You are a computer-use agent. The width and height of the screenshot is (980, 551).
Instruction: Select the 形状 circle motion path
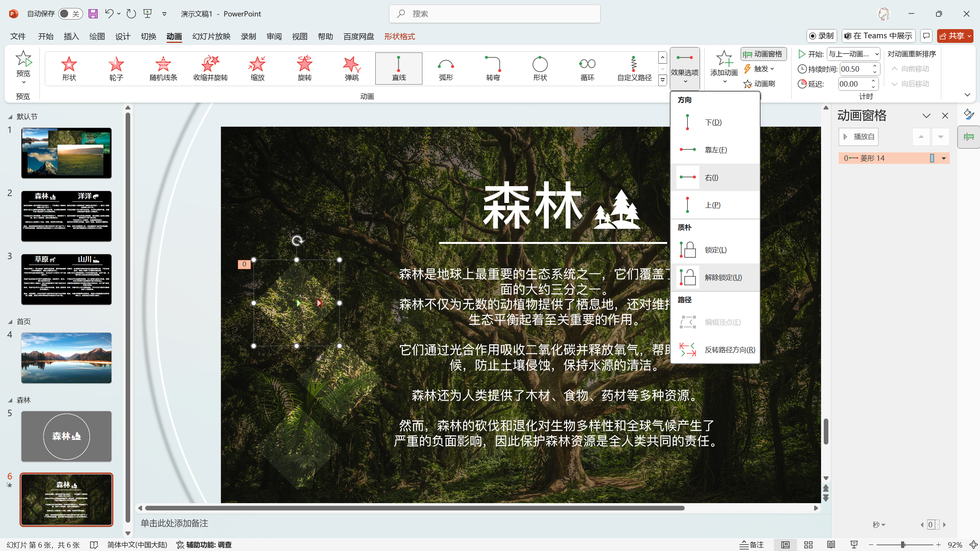coord(540,69)
